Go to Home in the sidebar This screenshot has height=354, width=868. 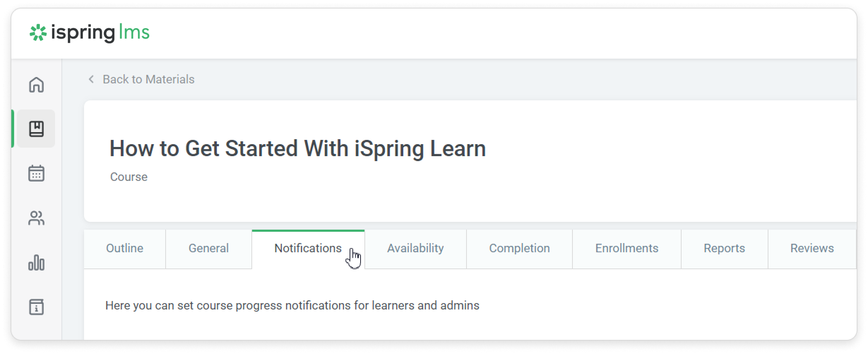click(36, 85)
